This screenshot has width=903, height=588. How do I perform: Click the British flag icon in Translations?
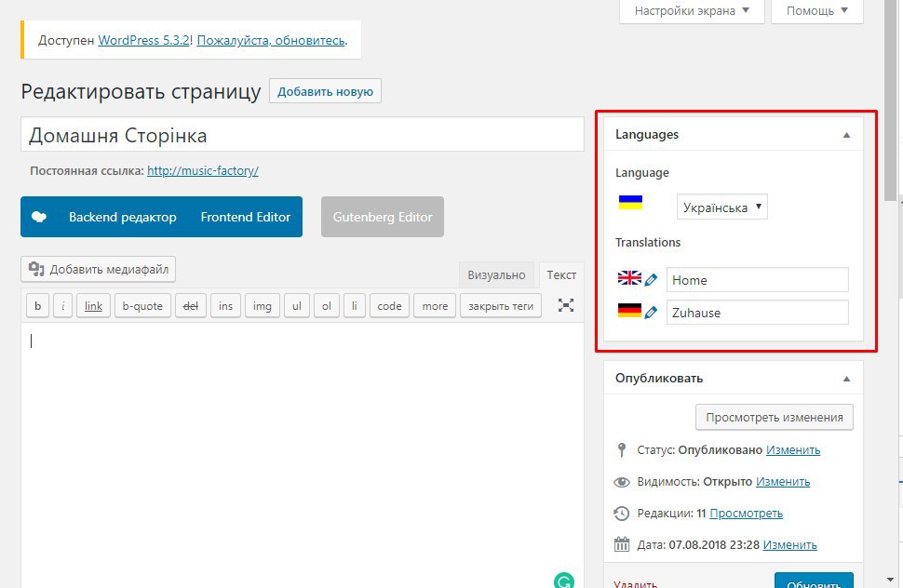[x=629, y=278]
